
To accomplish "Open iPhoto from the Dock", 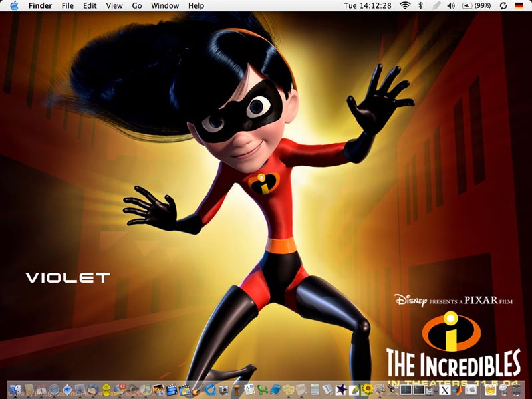I will [158, 390].
